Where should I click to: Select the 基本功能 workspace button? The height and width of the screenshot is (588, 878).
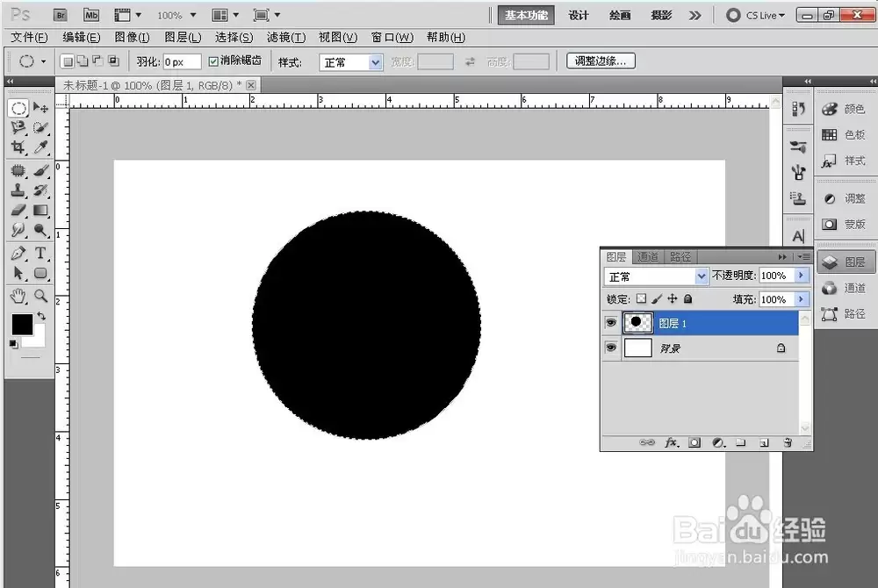526,15
